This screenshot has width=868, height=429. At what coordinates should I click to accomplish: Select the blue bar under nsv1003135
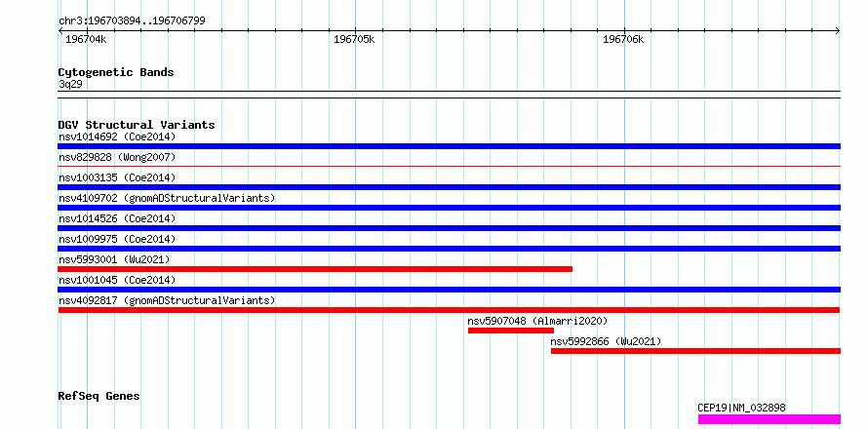pos(449,187)
